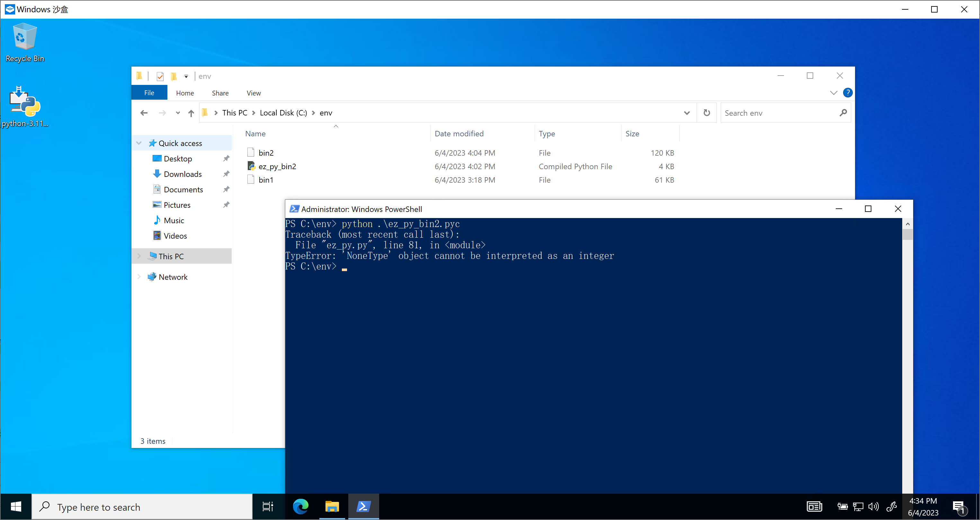Expand the ribbon with the chevron
Viewport: 980px width, 520px height.
[833, 93]
